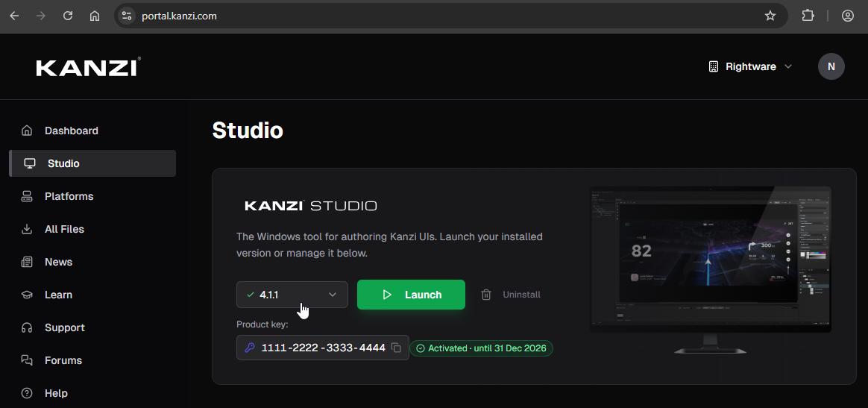Click the browser forward arrow
Viewport: 868px width, 408px height.
(40, 16)
